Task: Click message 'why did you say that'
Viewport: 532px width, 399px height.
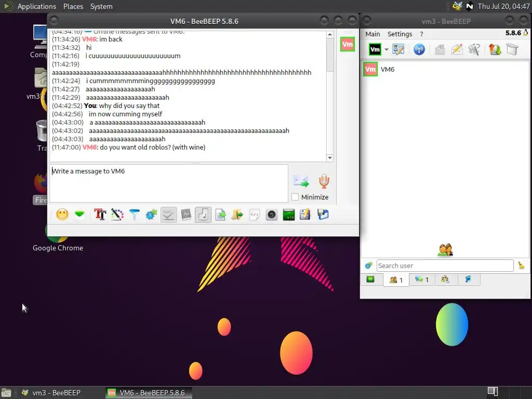Action: pos(129,106)
